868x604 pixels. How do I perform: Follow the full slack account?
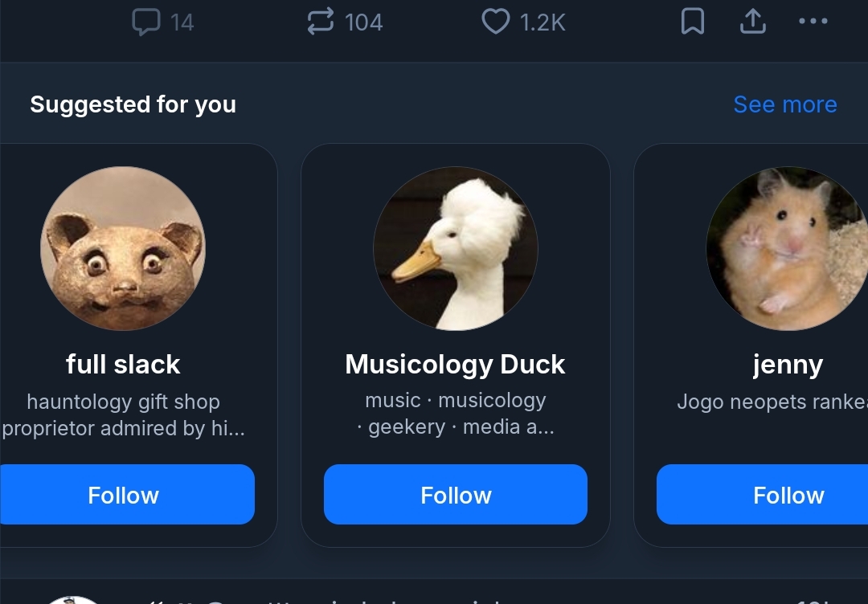tap(124, 495)
